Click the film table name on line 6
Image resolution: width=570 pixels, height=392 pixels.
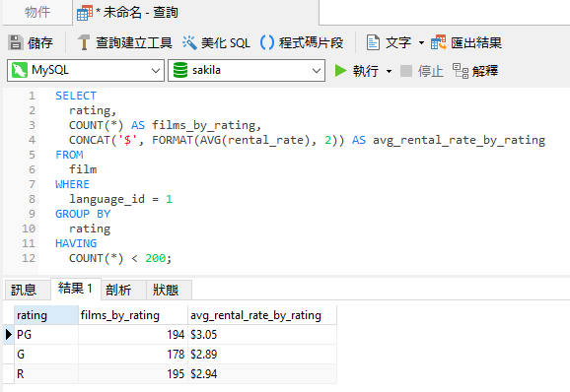click(83, 169)
